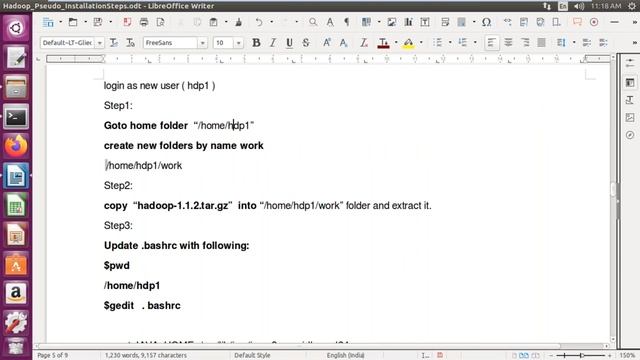Insert a comment
640x360 pixels.
(577, 22)
